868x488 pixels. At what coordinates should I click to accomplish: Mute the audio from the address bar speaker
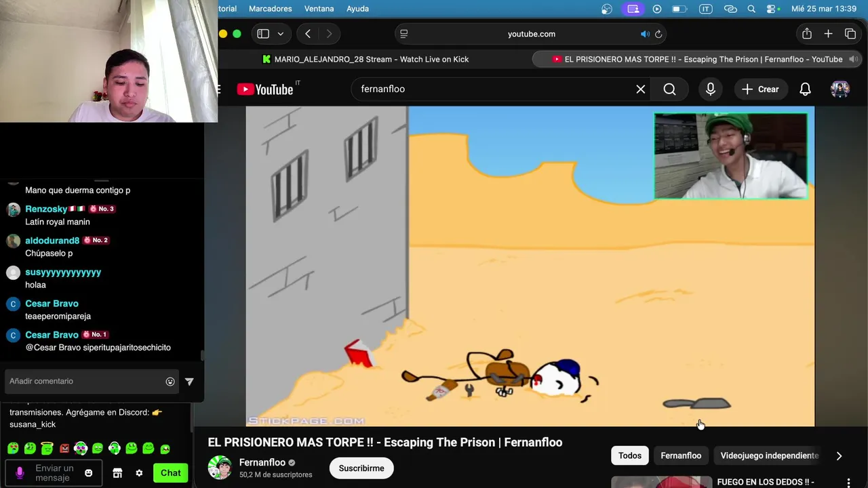click(645, 34)
